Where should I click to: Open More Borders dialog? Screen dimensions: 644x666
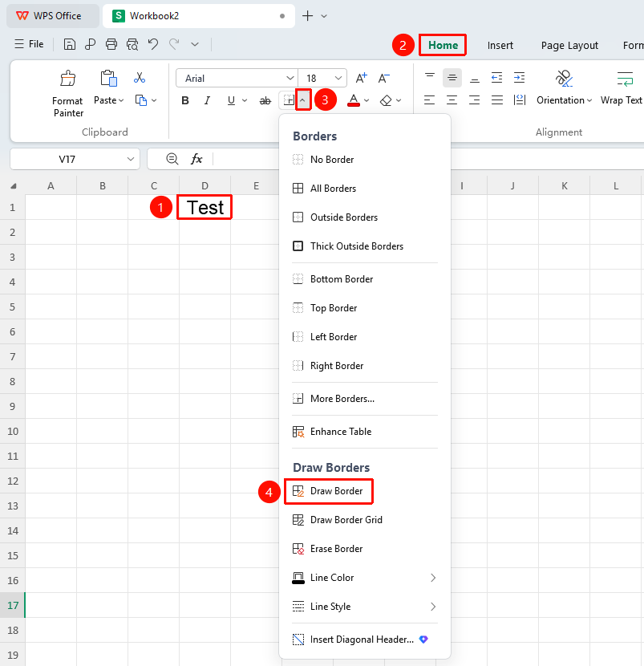click(364, 399)
